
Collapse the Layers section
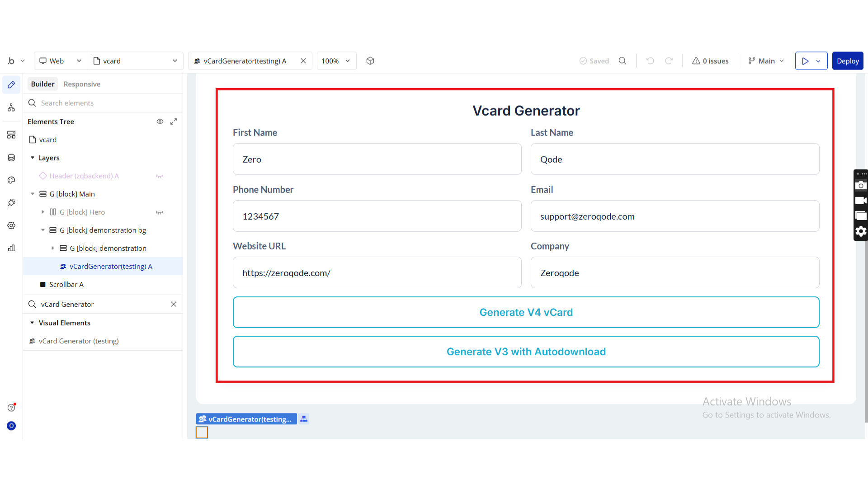[33, 158]
